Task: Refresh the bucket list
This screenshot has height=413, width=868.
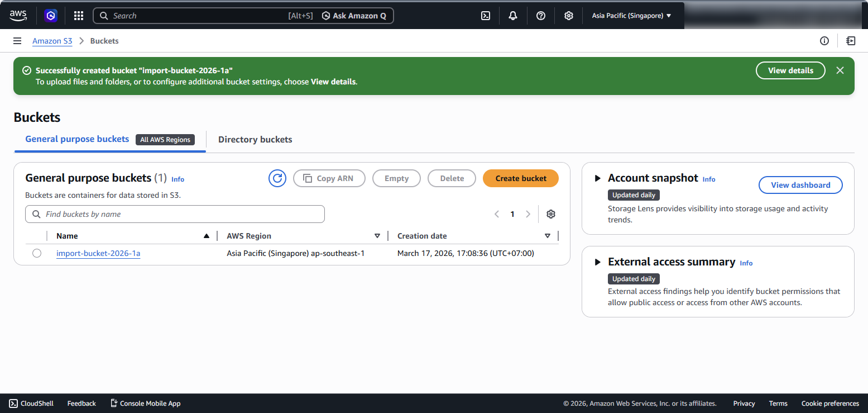Action: (277, 178)
